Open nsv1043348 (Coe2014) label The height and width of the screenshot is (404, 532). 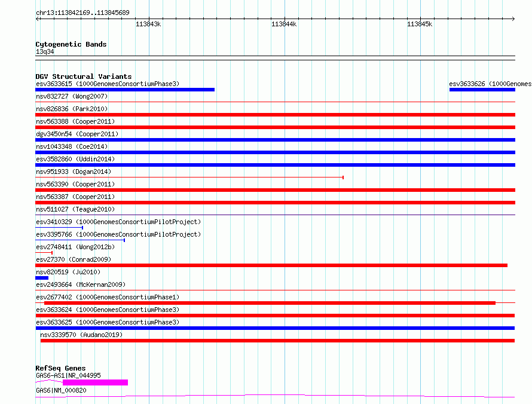[x=72, y=146]
